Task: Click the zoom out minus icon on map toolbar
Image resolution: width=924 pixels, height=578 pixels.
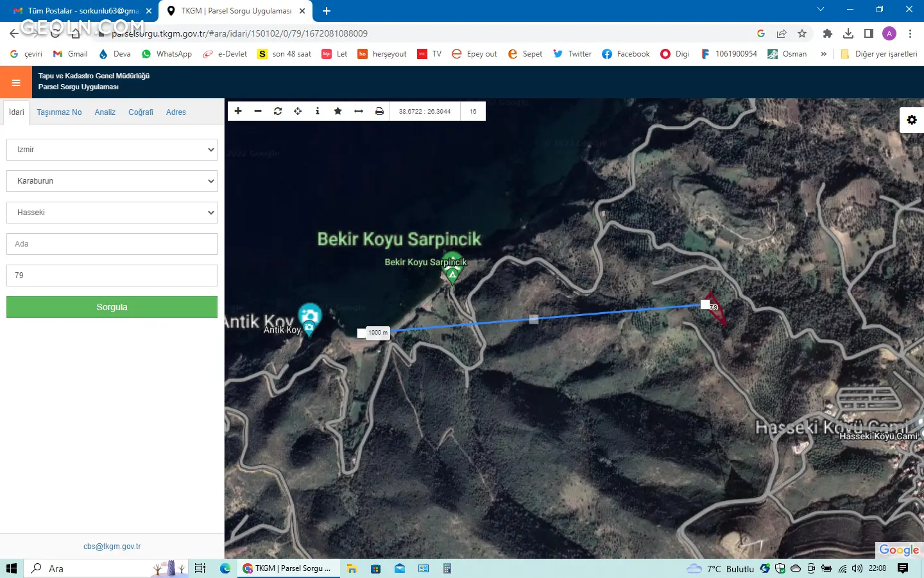Action: [258, 111]
